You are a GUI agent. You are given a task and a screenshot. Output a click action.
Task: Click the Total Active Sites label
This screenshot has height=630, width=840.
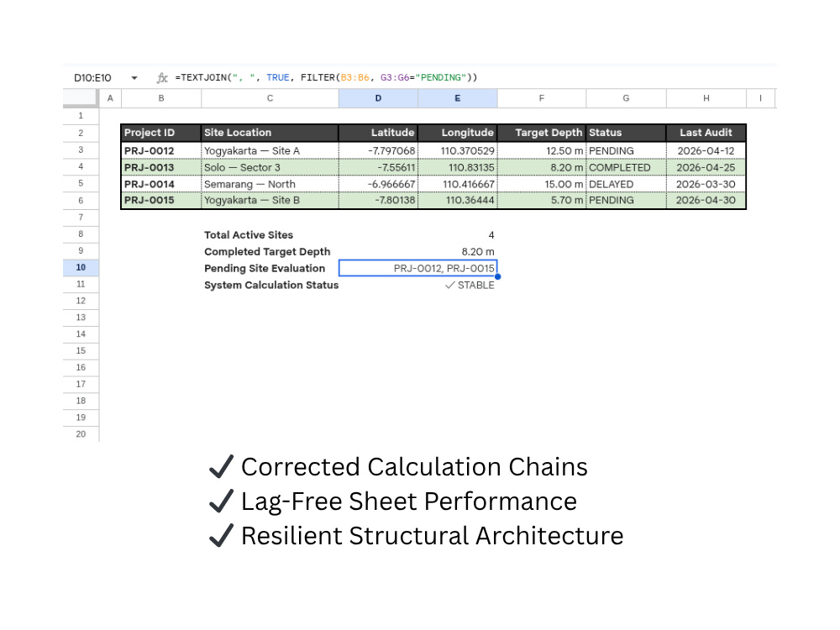pyautogui.click(x=249, y=235)
